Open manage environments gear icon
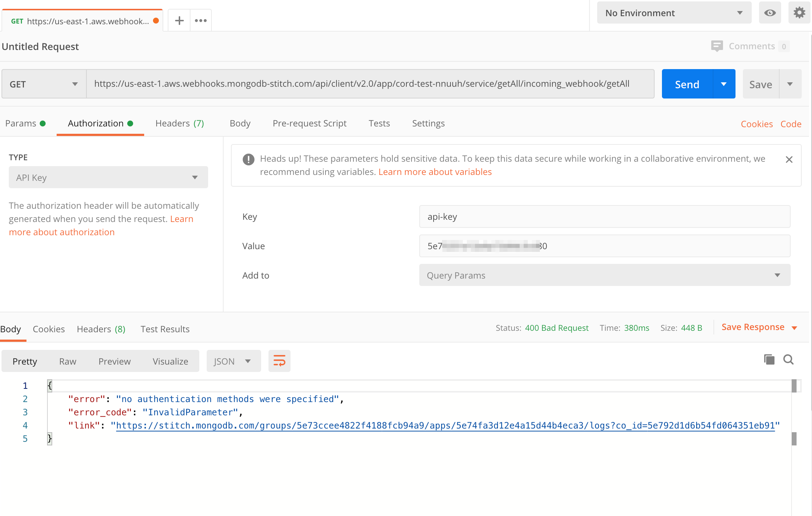The width and height of the screenshot is (812, 516). click(x=799, y=13)
